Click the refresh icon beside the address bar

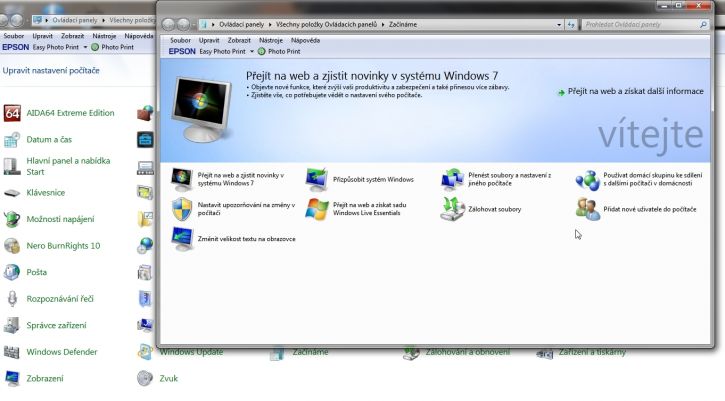click(x=571, y=25)
